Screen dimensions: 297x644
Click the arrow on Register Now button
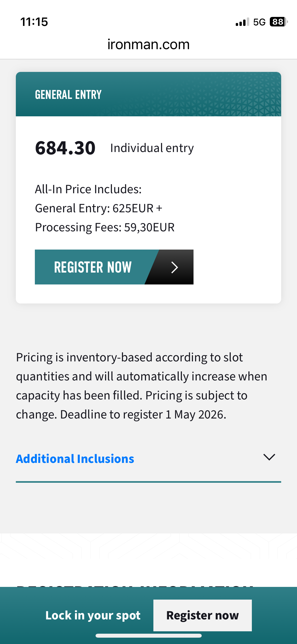tap(174, 267)
